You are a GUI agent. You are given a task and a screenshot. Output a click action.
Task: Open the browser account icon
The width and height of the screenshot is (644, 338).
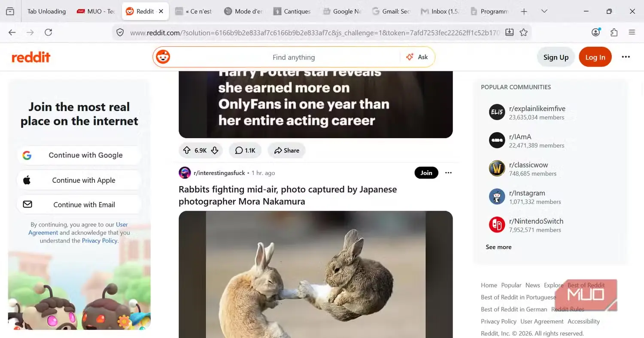click(x=596, y=32)
